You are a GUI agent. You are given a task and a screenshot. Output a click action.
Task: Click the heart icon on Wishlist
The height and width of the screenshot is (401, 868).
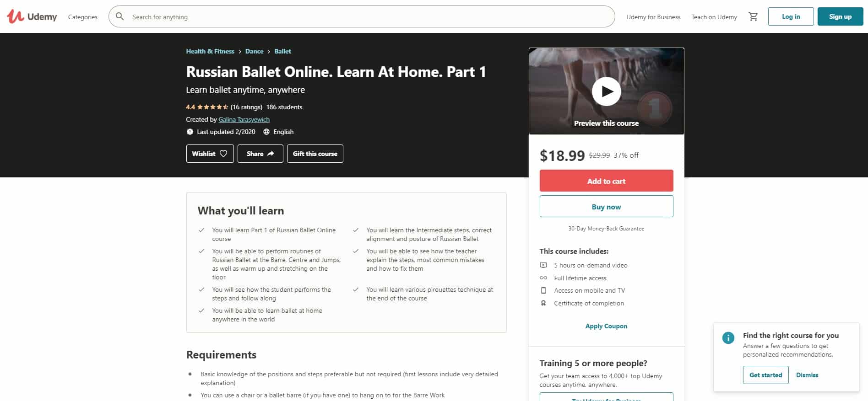pos(223,154)
